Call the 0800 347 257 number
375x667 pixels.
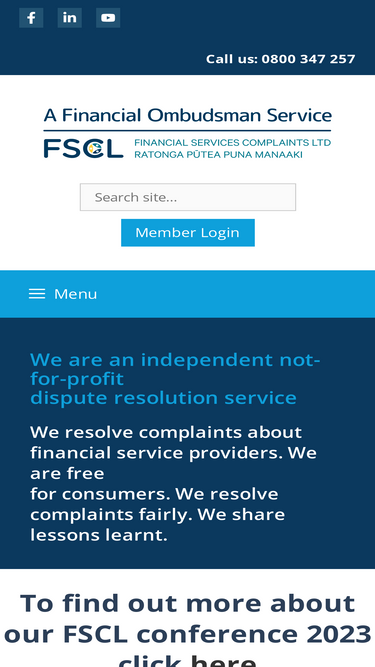point(308,59)
